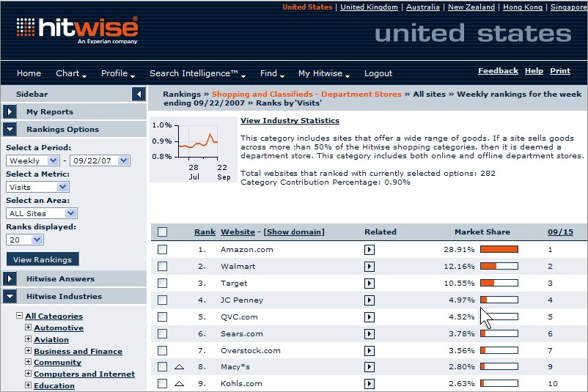
Task: Switch region to Australia
Action: [x=422, y=7]
